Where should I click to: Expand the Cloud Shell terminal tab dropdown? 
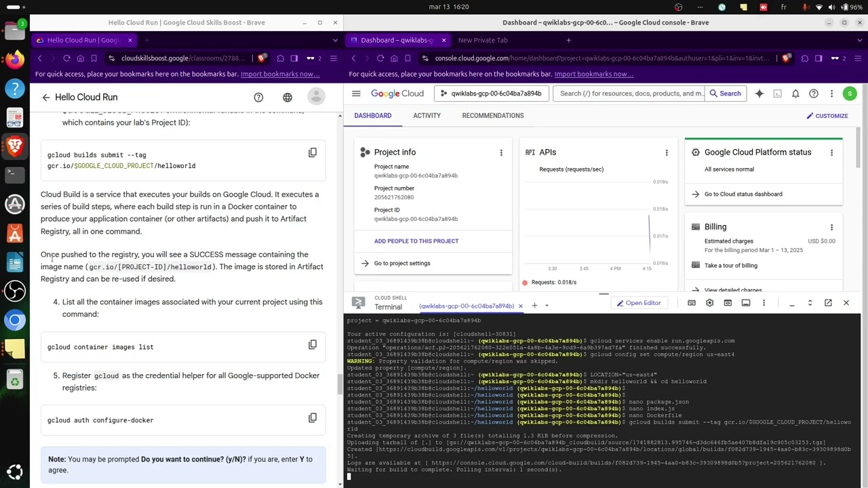pos(547,306)
